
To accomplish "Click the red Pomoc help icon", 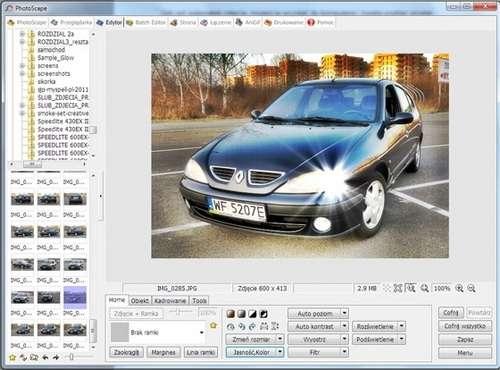I will point(311,22).
